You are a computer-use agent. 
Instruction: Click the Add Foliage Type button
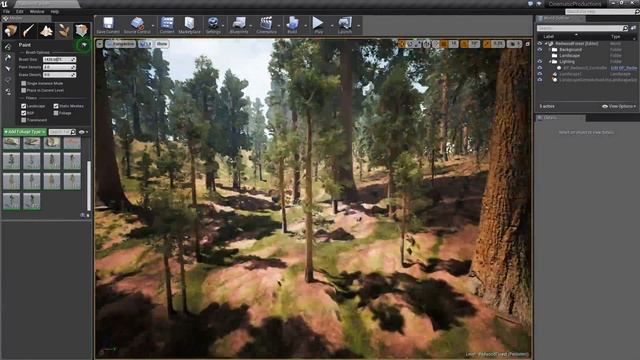25,132
